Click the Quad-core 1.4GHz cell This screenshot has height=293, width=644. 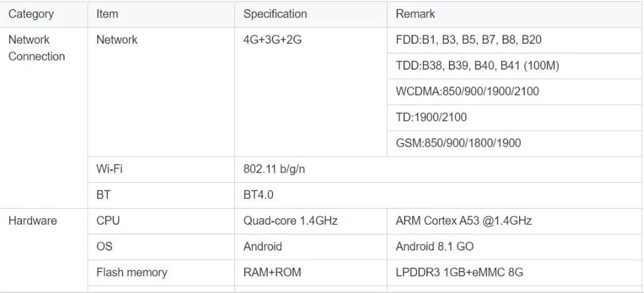(x=311, y=221)
